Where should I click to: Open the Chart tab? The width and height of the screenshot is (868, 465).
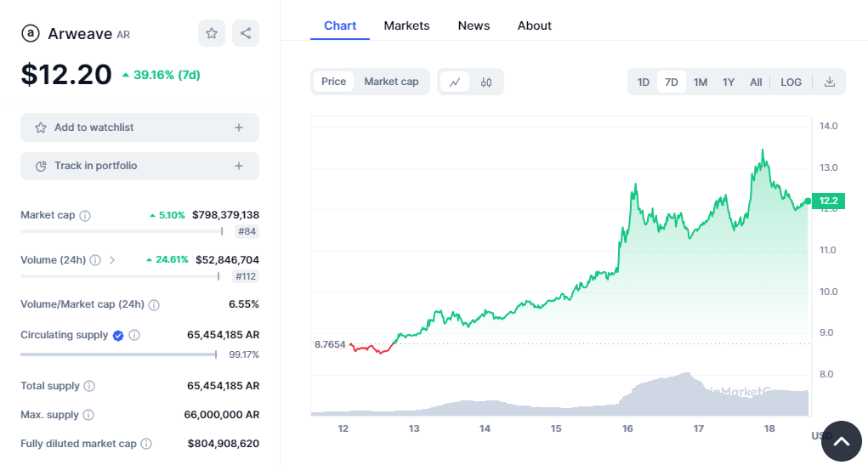point(340,26)
